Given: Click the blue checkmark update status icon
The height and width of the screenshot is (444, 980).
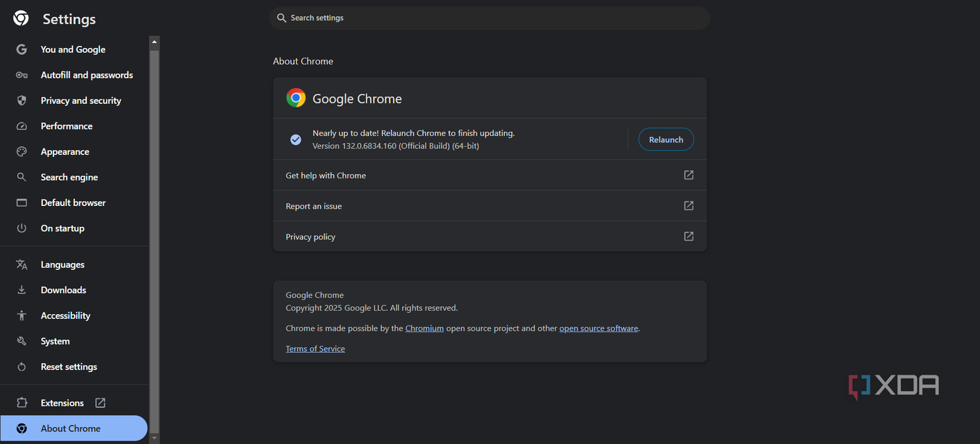Looking at the screenshot, I should [296, 139].
